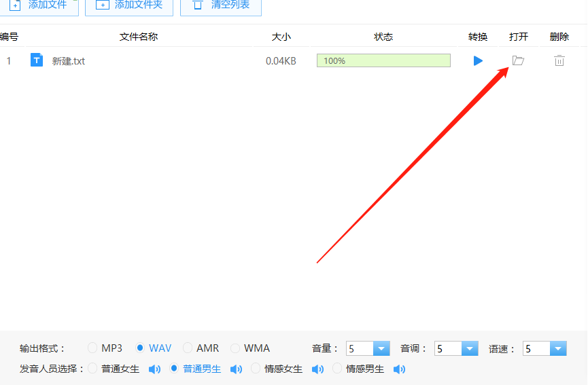
Task: Start converting 新建.txt with the play icon
Action: click(478, 60)
